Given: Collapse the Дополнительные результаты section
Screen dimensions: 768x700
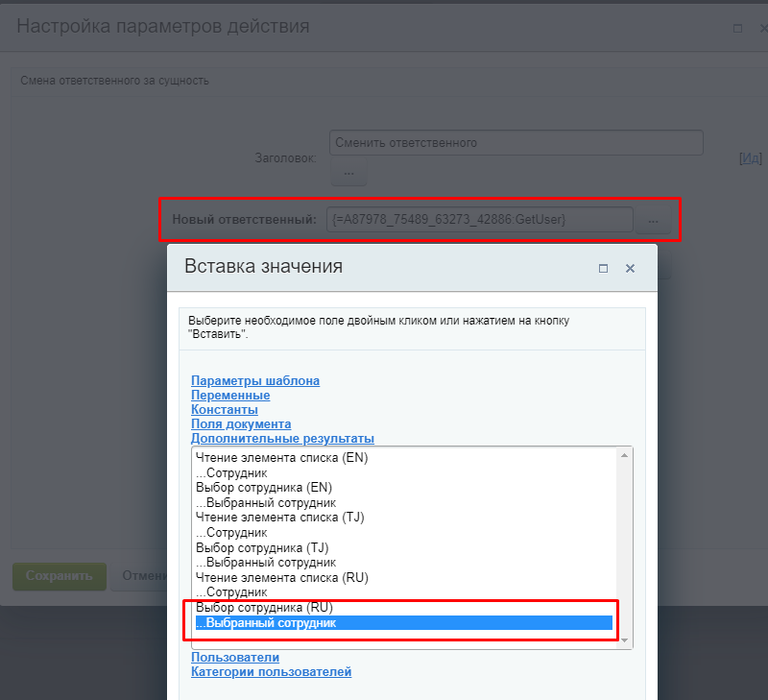Looking at the screenshot, I should pyautogui.click(x=282, y=439).
